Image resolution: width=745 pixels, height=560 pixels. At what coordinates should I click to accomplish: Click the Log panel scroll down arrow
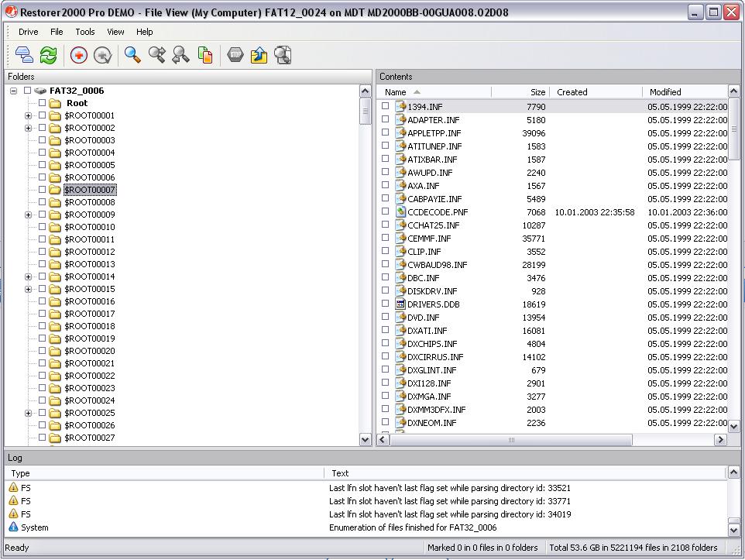click(x=733, y=529)
